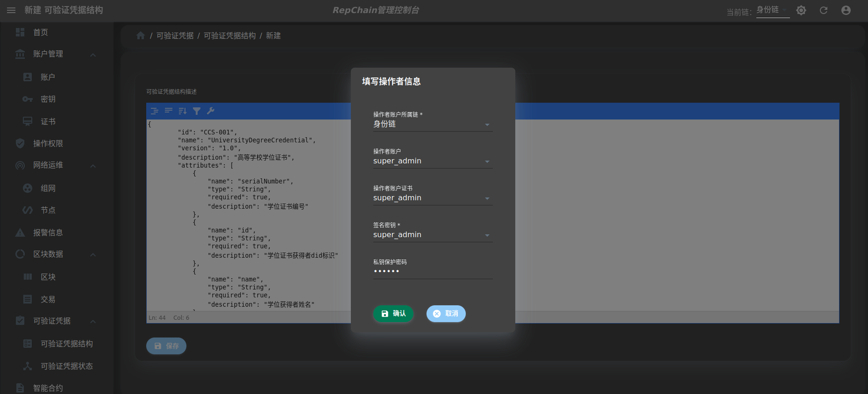Click the 确认 button in dialog

click(x=393, y=314)
